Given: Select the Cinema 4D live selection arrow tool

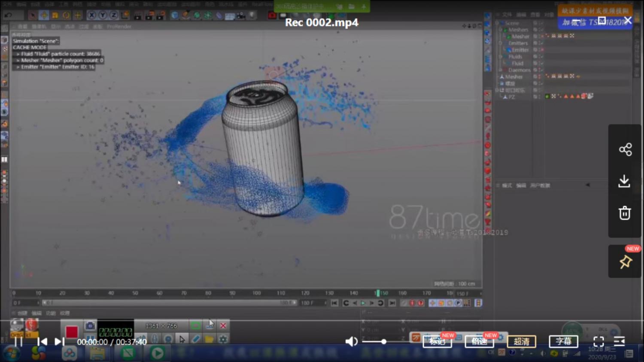Looking at the screenshot, I should (x=33, y=15).
